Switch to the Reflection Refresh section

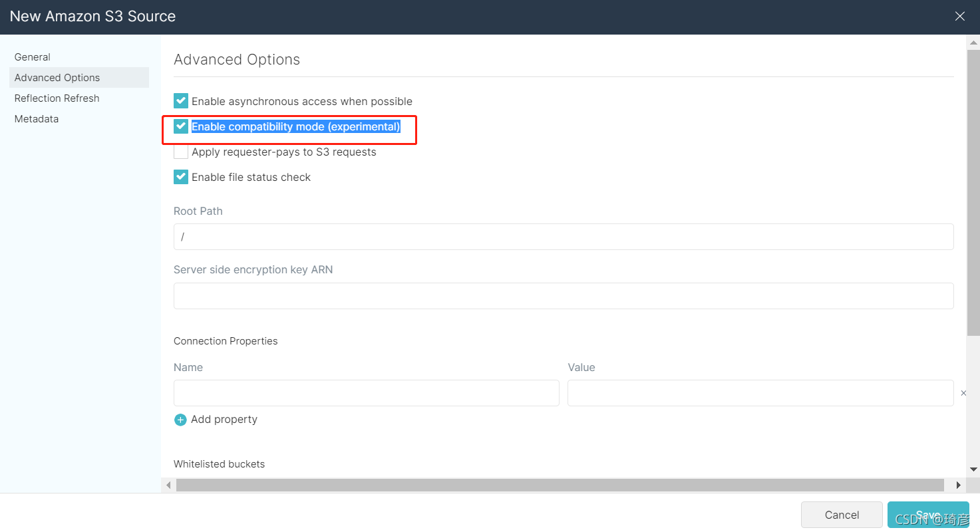tap(57, 98)
